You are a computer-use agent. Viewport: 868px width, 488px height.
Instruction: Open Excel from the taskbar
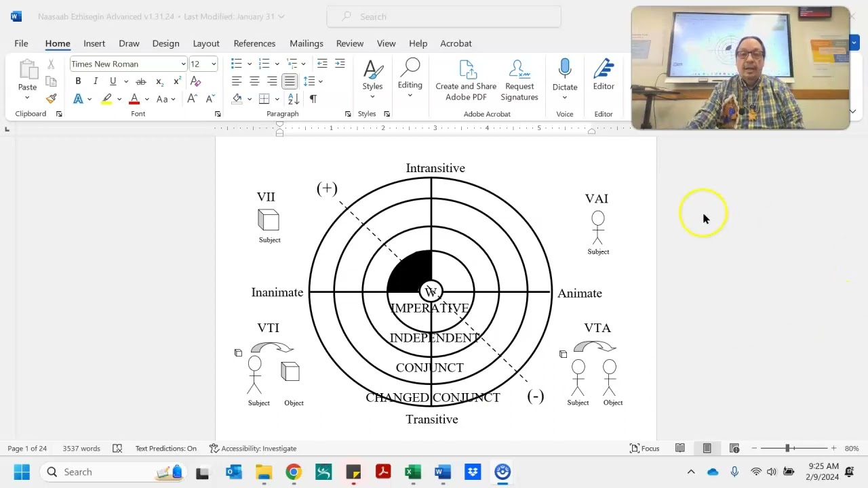pyautogui.click(x=413, y=472)
